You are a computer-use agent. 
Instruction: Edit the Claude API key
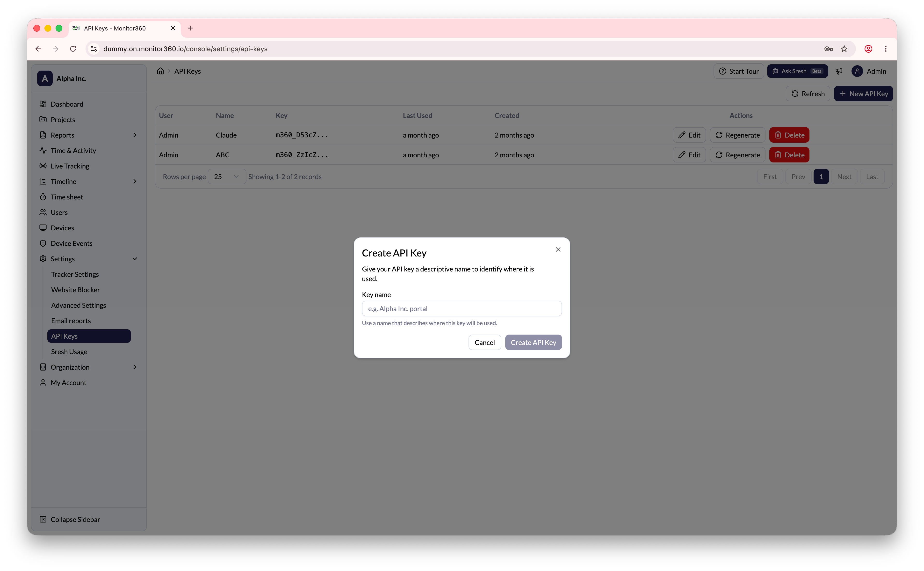689,135
